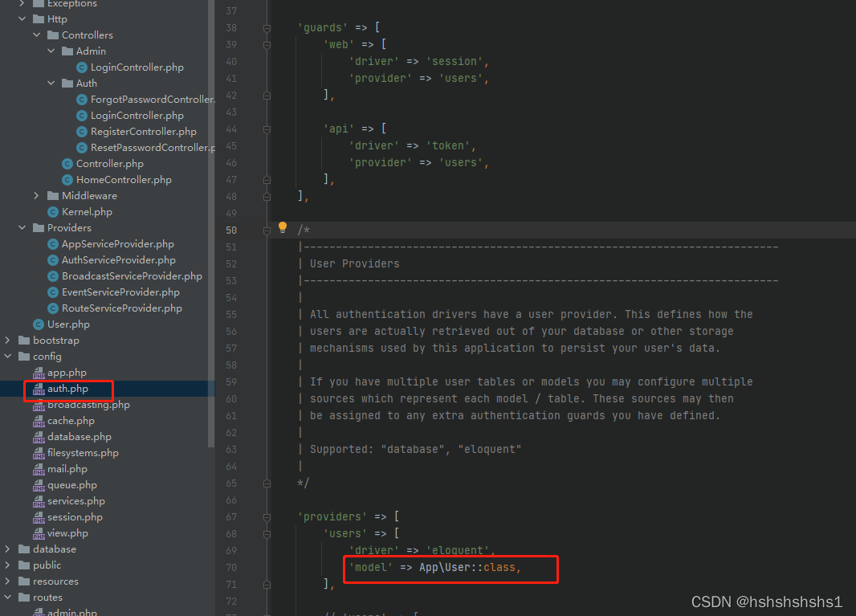The width and height of the screenshot is (856, 616).
Task: Expand the resources folder
Action: tap(8, 581)
